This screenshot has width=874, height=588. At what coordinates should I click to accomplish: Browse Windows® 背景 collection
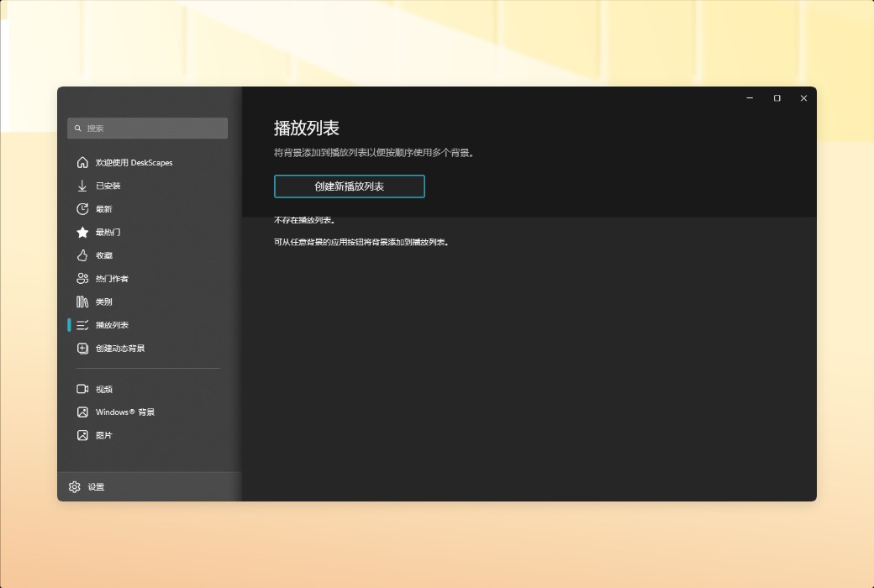pos(124,412)
